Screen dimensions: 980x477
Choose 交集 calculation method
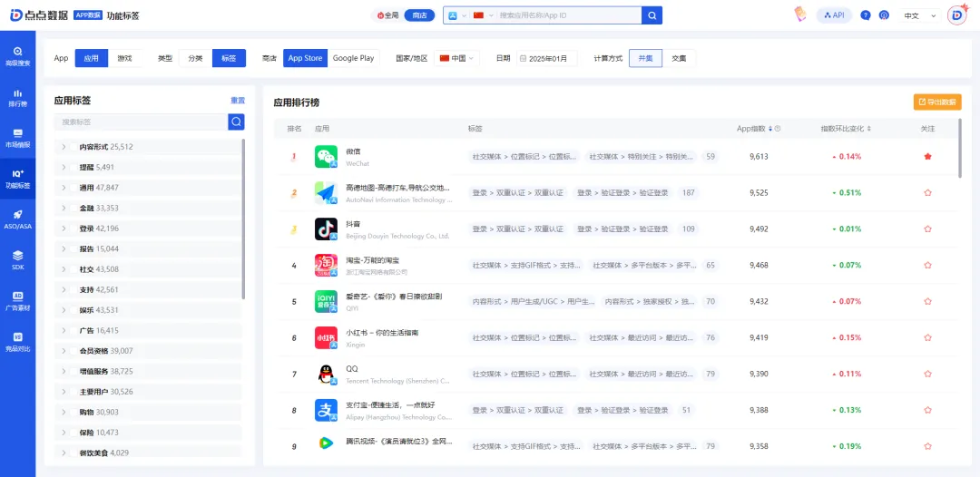click(679, 58)
